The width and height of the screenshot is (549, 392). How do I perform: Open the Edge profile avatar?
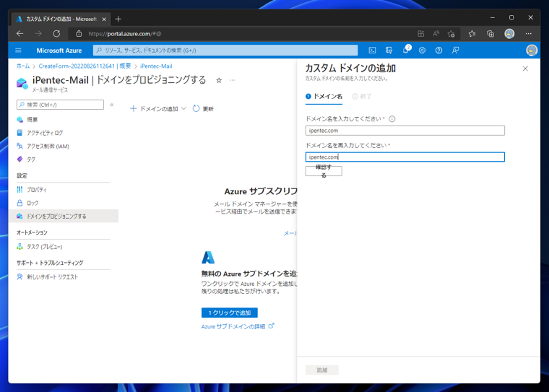point(509,34)
